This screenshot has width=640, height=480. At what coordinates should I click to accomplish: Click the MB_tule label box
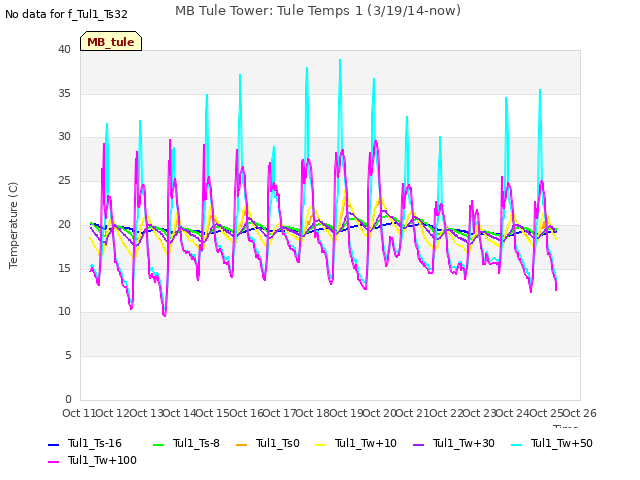tap(111, 41)
